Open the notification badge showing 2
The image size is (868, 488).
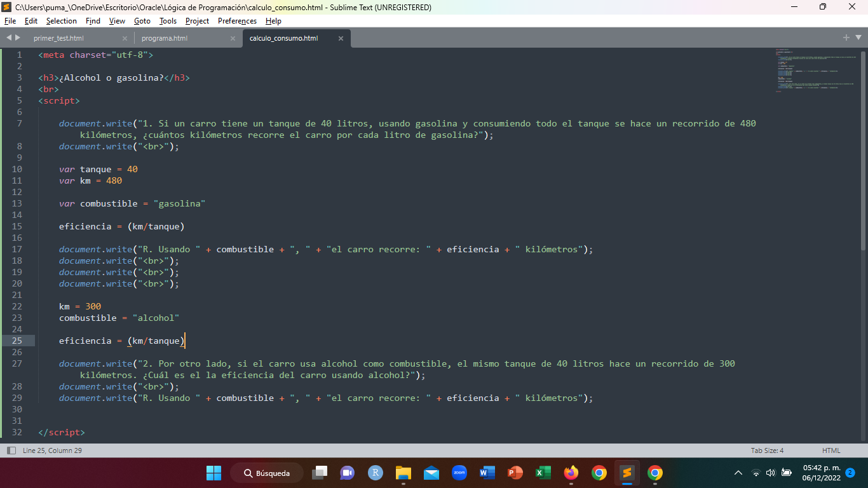[x=851, y=473]
